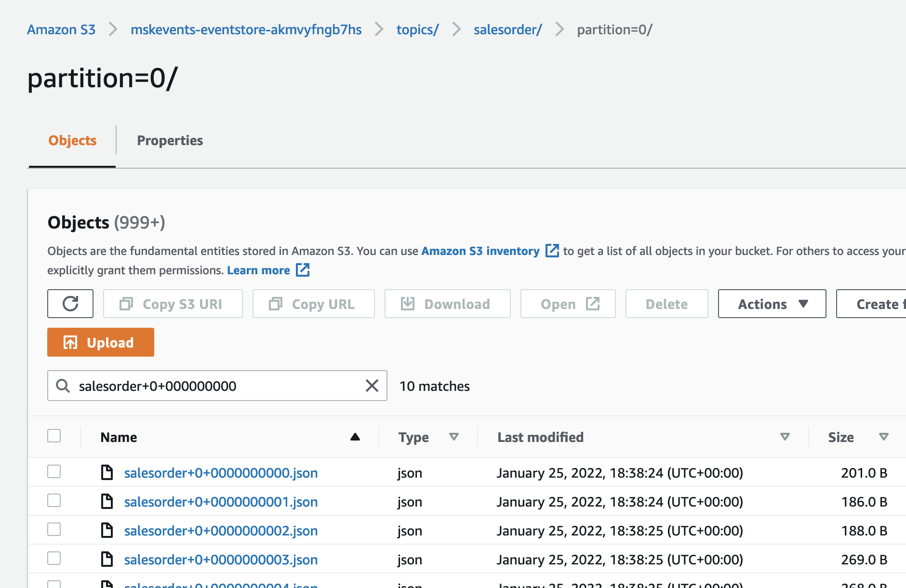Click the Copy URL button
This screenshot has height=588, width=906.
314,304
